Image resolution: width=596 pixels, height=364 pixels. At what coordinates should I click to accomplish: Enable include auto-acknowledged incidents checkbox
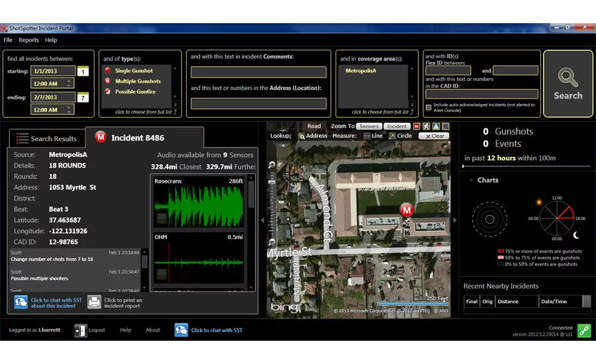pyautogui.click(x=428, y=107)
